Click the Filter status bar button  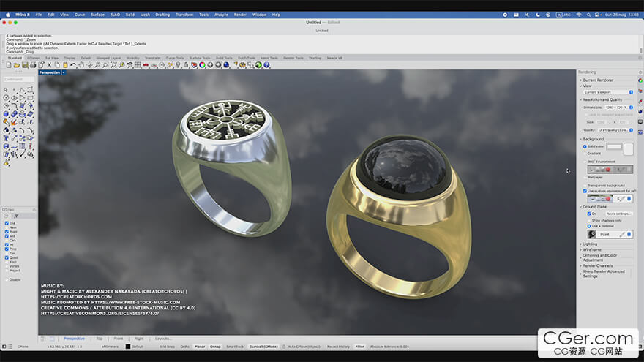point(360,347)
